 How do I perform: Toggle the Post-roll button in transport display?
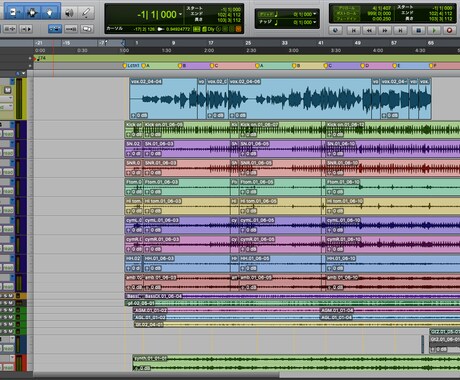[347, 13]
